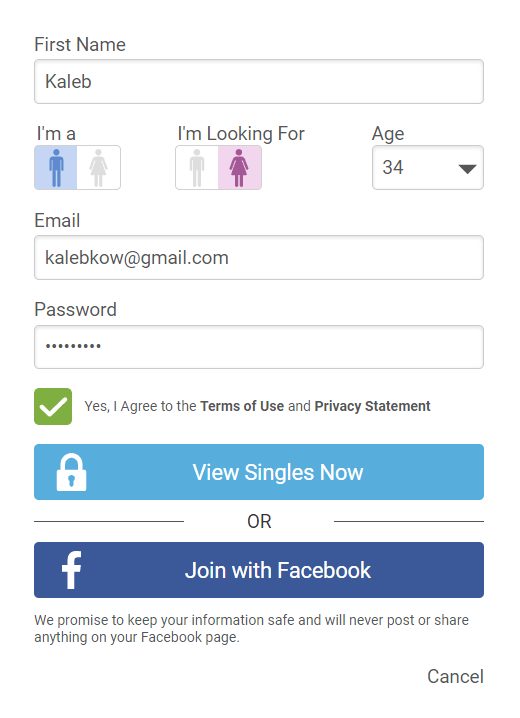Click into the Email input field
The height and width of the screenshot is (718, 520).
(259, 257)
